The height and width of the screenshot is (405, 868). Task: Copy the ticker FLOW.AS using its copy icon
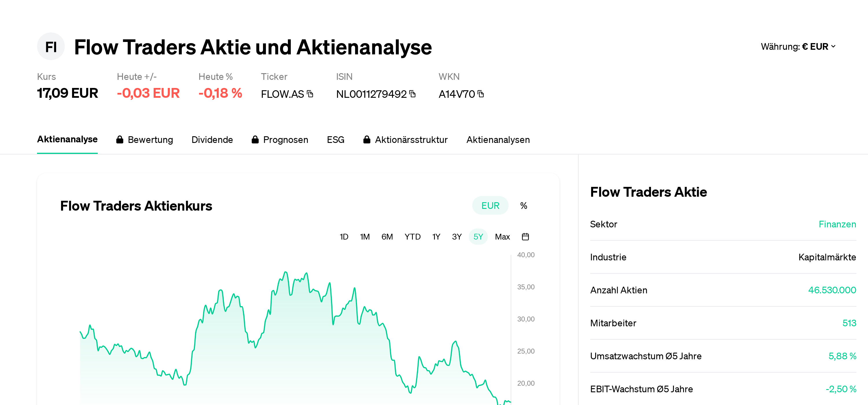[310, 94]
